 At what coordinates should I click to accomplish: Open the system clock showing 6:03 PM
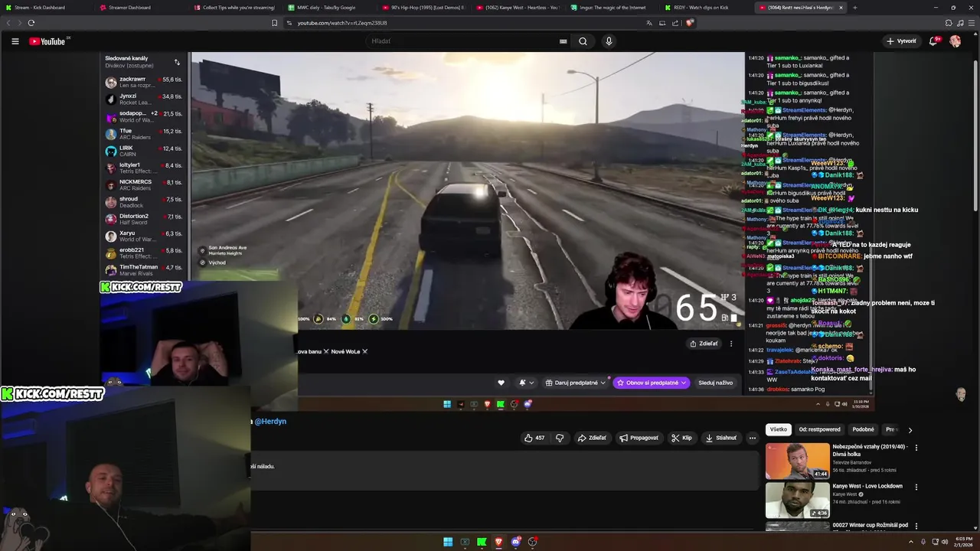pyautogui.click(x=963, y=542)
